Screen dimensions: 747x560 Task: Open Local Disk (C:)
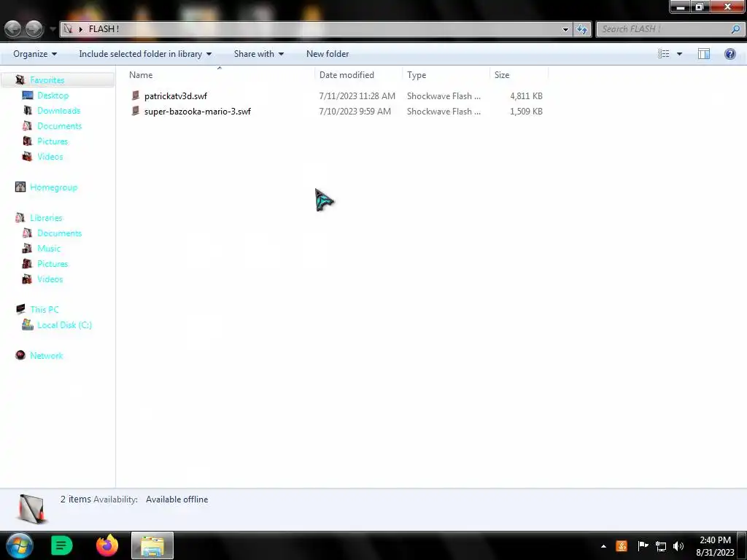coord(64,324)
